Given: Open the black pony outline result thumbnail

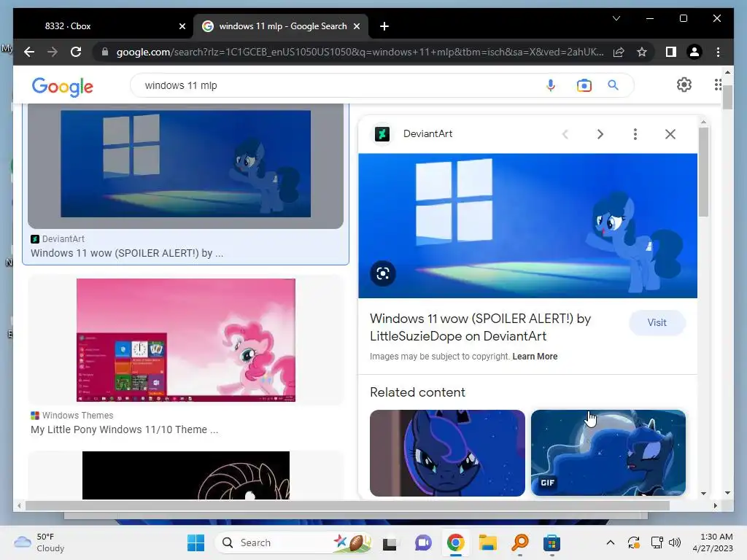Looking at the screenshot, I should (186, 475).
